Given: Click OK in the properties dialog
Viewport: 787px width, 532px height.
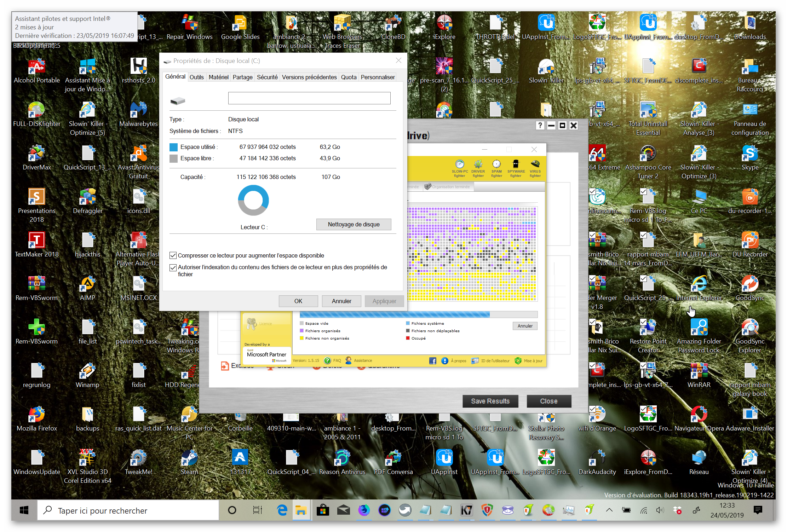Looking at the screenshot, I should pos(298,301).
